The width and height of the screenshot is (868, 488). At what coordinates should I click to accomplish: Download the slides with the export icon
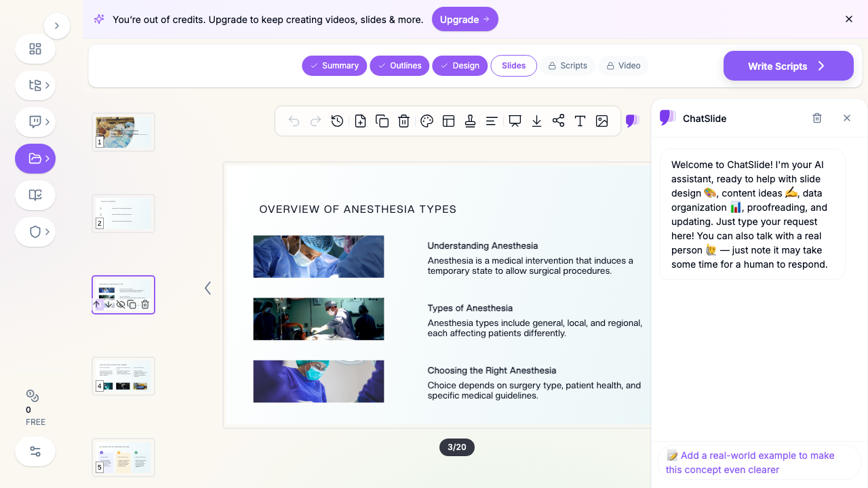pyautogui.click(x=536, y=121)
